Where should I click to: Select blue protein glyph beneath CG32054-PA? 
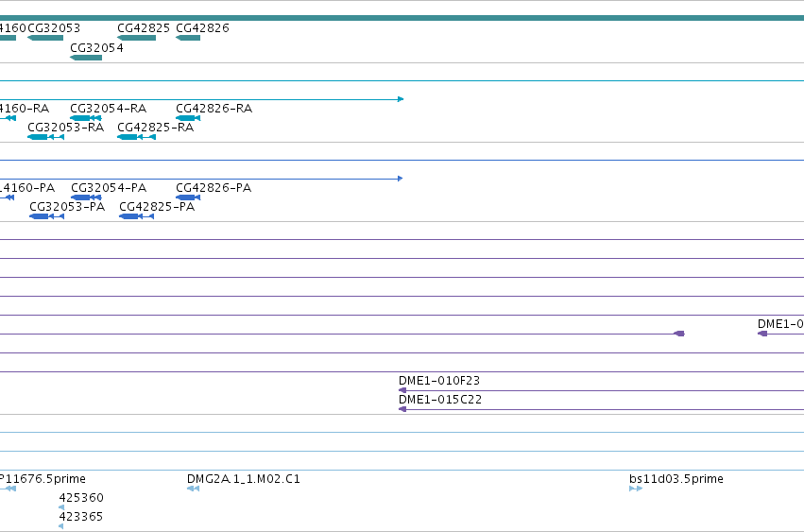(86, 197)
